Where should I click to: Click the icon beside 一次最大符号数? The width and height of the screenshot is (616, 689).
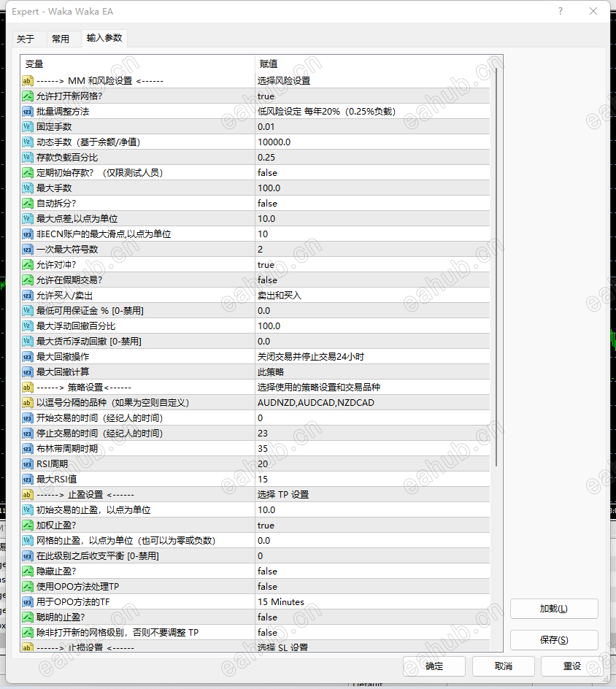point(27,250)
